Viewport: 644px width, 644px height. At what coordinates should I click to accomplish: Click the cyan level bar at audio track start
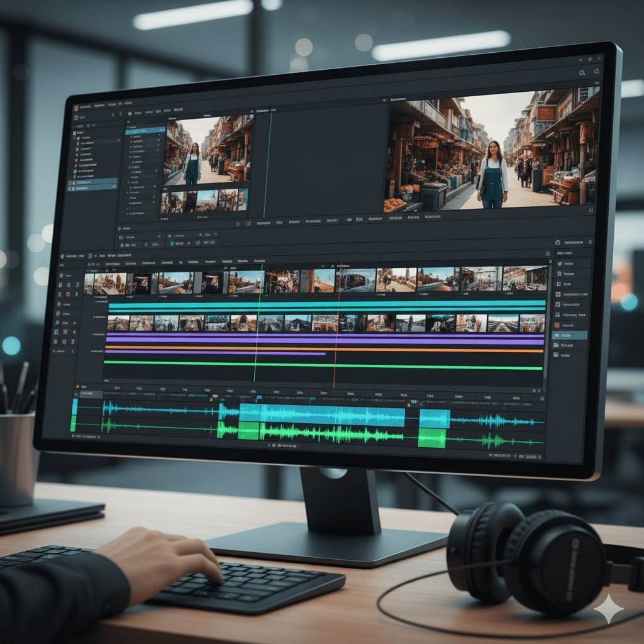pyautogui.click(x=75, y=407)
